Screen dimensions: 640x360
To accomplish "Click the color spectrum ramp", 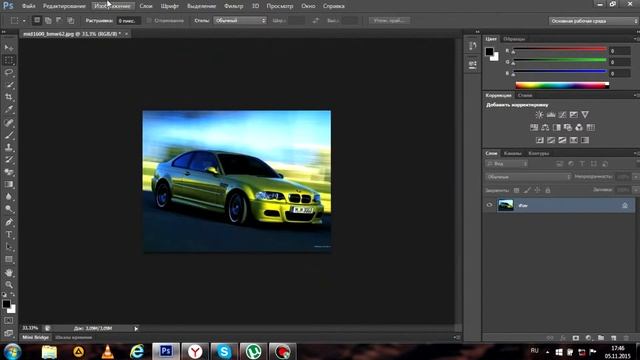I will [562, 85].
